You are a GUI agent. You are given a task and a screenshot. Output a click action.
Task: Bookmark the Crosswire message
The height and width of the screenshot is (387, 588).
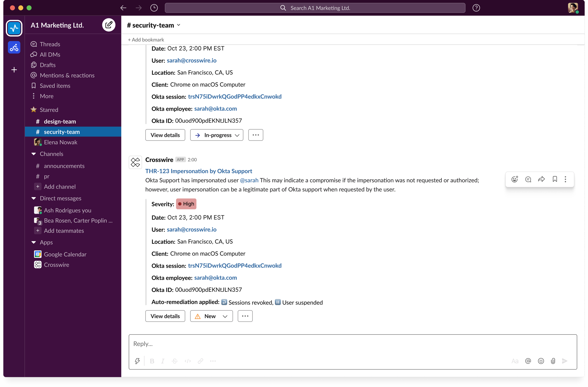555,179
